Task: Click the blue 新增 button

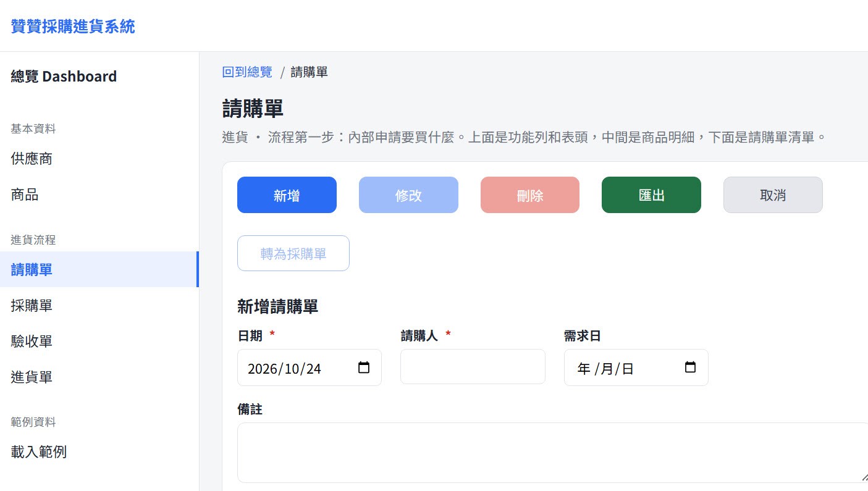Action: [x=287, y=195]
